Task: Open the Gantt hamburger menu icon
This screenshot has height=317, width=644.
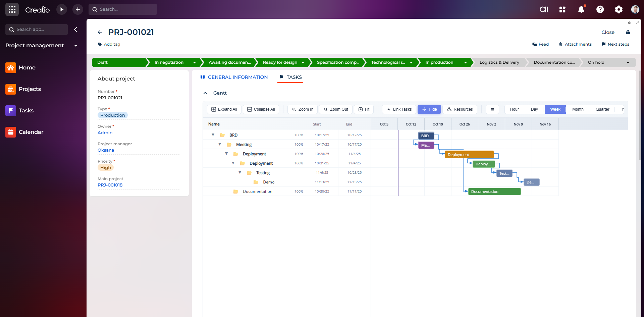Action: (492, 109)
